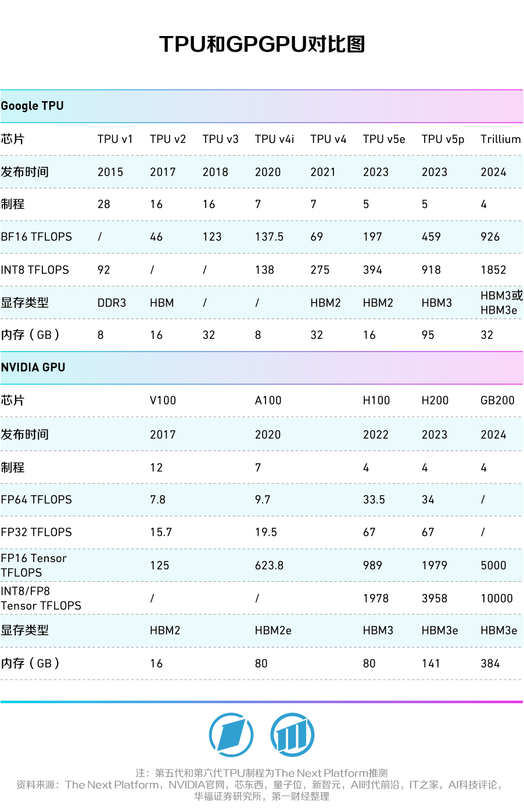Viewport: 524px width, 812px height.
Task: Click '内存（GB）' label in NVIDIA GPU section
Action: pyautogui.click(x=30, y=663)
